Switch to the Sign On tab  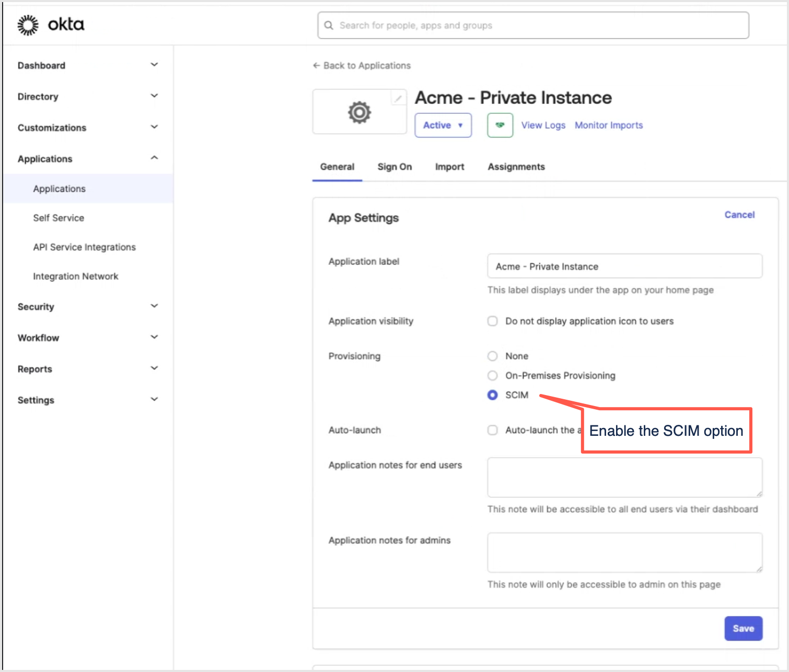(x=394, y=167)
